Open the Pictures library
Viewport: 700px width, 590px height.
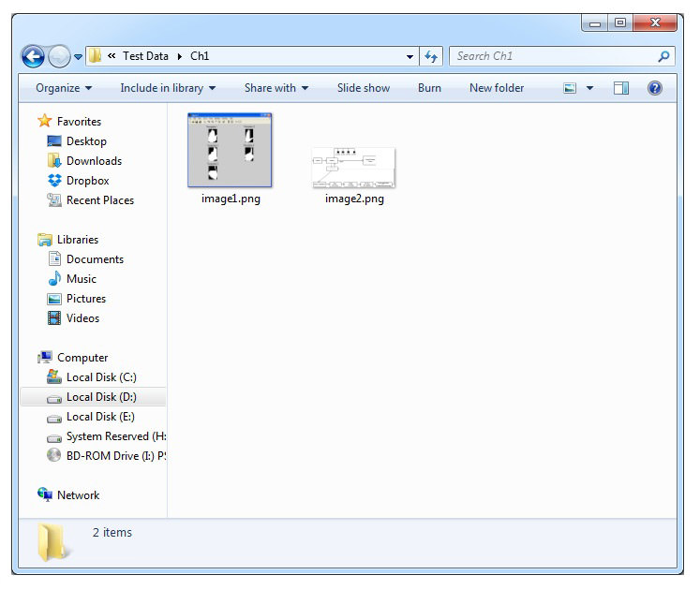pos(86,299)
